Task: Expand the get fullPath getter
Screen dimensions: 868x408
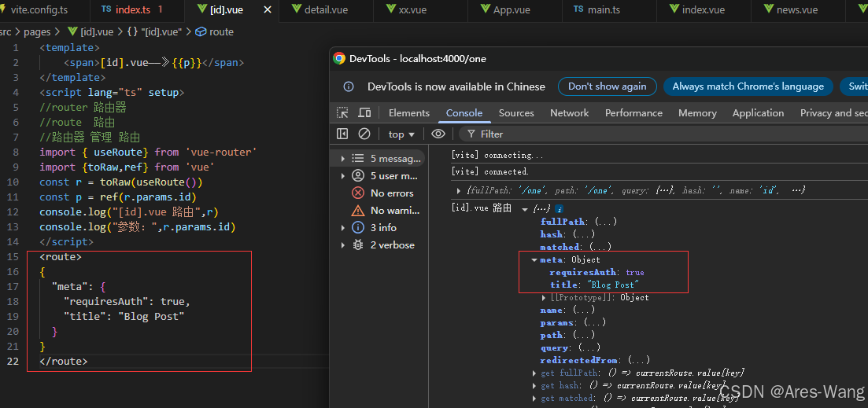Action: coord(534,373)
